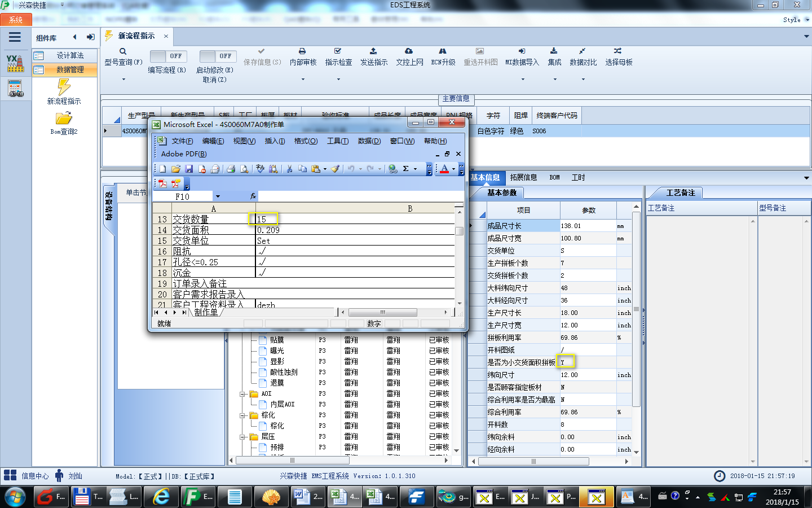
Task: Click Print Preview icon in Excel toolbar
Action: coord(244,169)
